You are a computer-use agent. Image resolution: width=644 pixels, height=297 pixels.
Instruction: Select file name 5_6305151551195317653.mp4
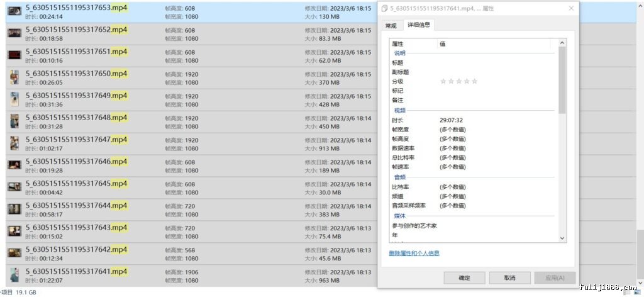(76, 8)
